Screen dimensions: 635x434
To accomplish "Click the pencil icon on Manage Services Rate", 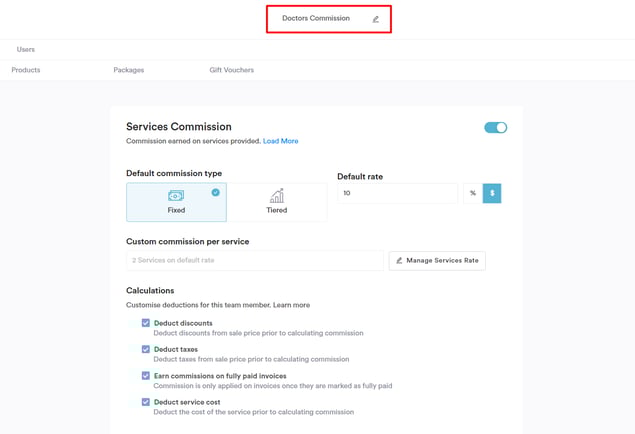I will (x=399, y=260).
